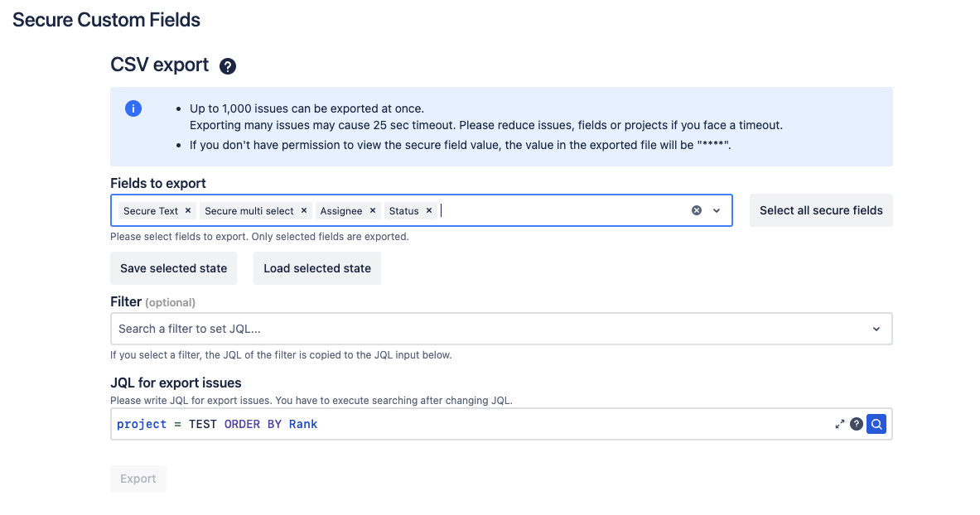980x515 pixels.
Task: Focus the Search a filter input
Action: [x=489, y=329]
